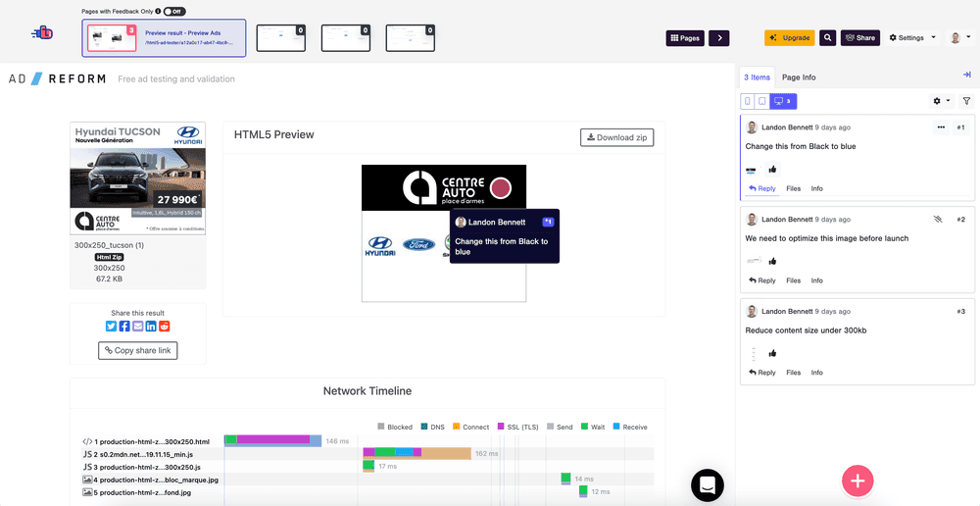The image size is (980, 506).
Task: Select the s0.2mdn.net JS timeline row
Action: [367, 453]
